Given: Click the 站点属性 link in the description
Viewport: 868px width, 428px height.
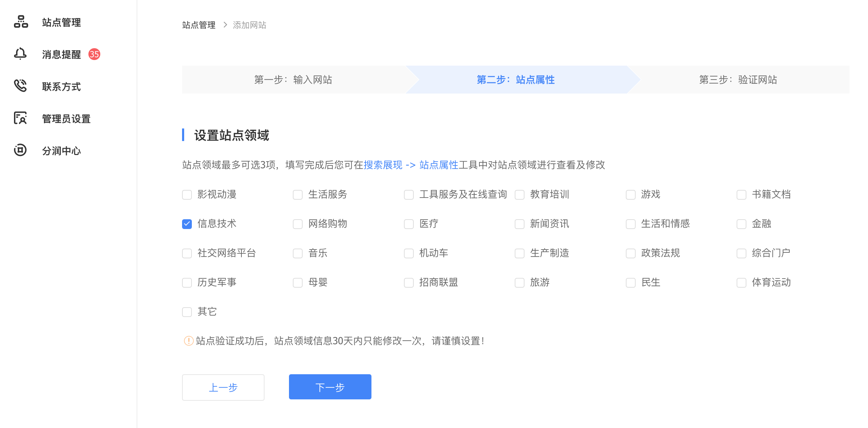Looking at the screenshot, I should 439,165.
